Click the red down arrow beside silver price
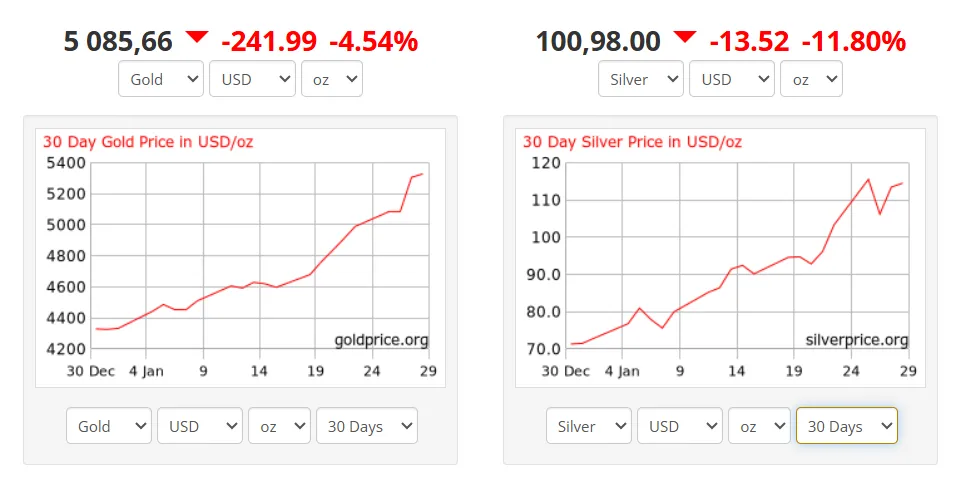 (684, 37)
